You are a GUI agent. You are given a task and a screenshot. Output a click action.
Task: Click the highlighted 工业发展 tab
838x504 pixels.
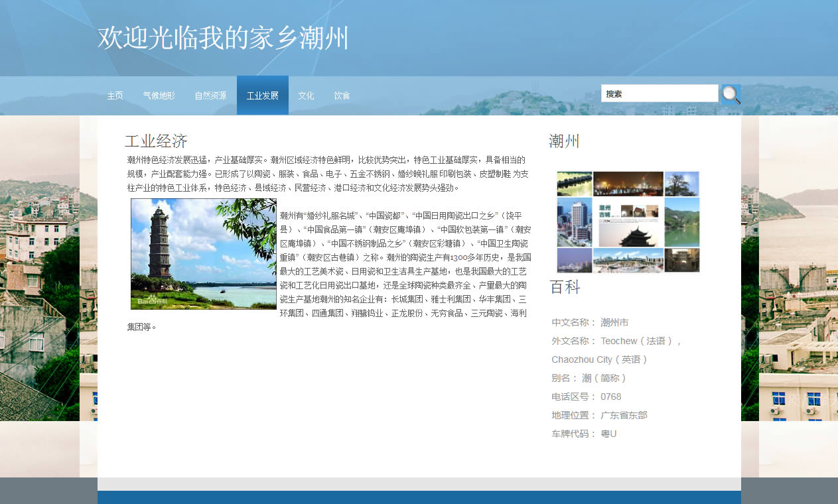[262, 95]
